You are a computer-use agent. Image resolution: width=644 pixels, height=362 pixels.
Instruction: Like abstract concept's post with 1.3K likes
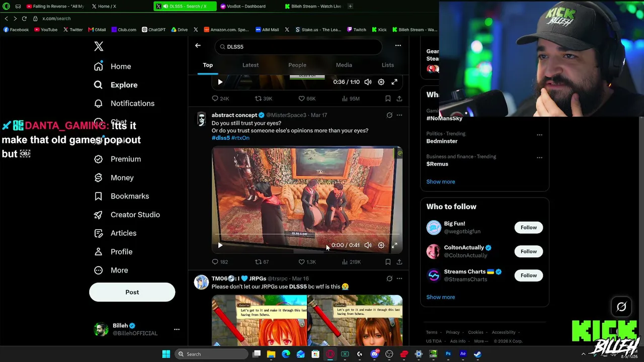click(x=307, y=262)
